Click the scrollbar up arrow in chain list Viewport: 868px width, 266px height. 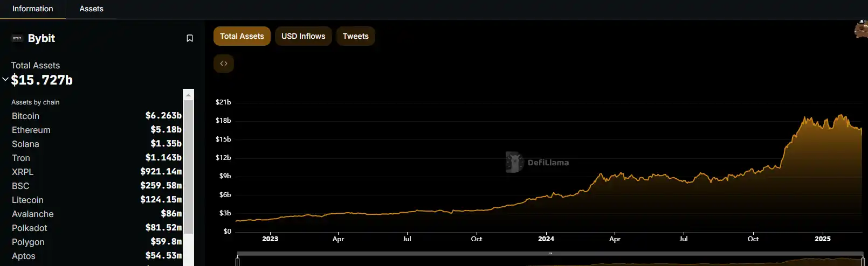coord(188,95)
